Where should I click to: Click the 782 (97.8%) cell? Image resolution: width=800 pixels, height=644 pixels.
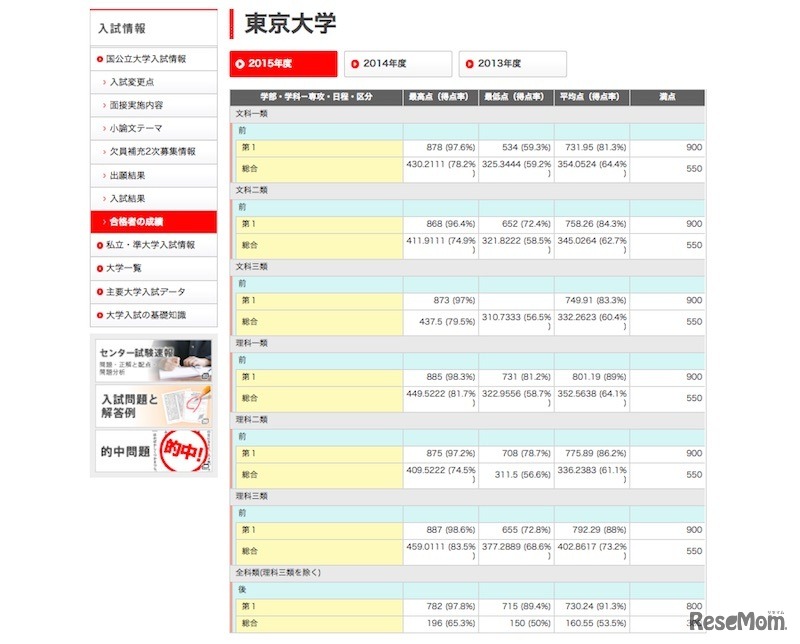point(440,607)
